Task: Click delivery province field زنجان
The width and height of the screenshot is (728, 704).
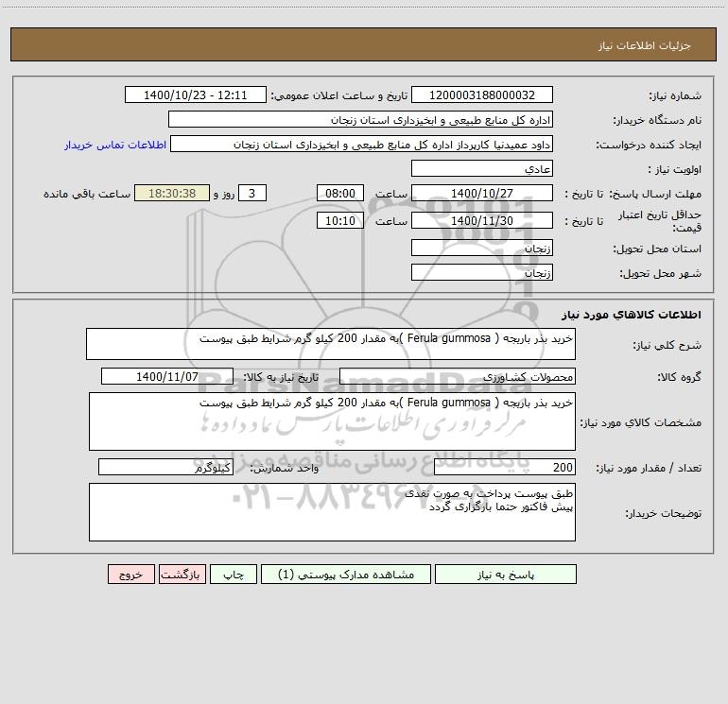Action: (x=482, y=248)
